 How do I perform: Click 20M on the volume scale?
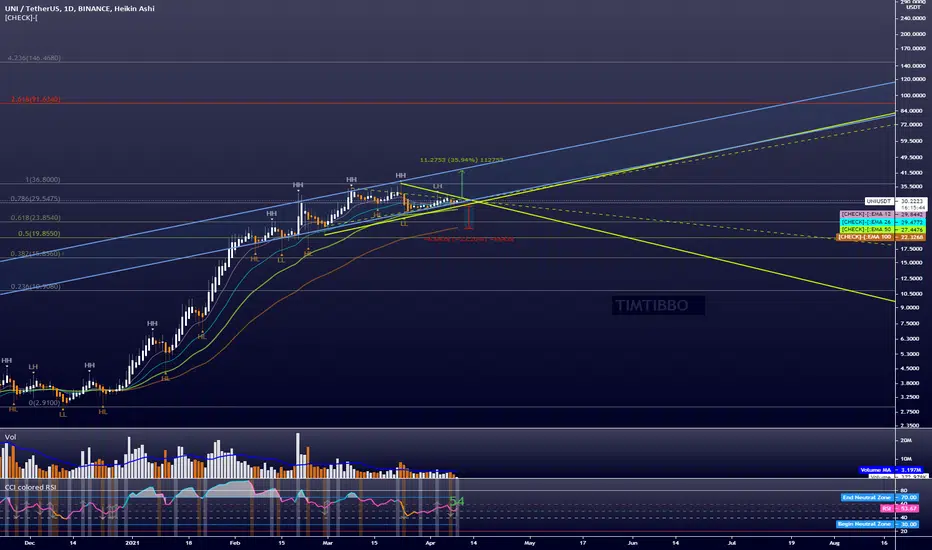point(906,440)
